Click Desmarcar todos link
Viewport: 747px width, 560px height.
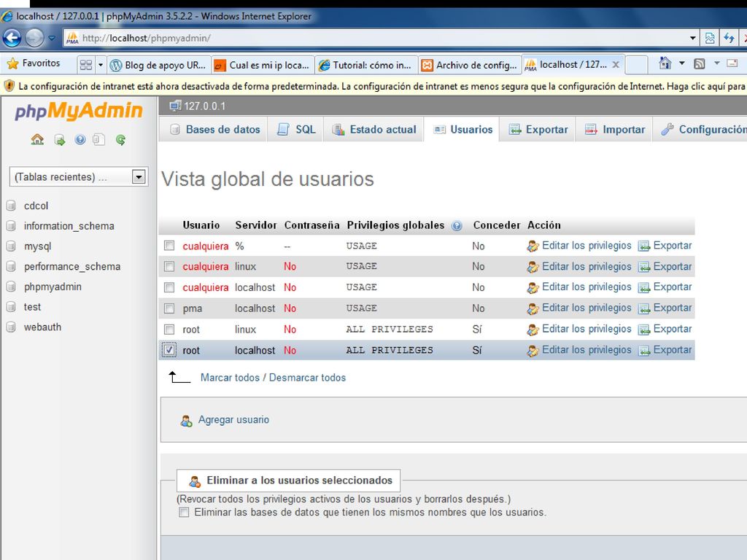[x=307, y=378]
